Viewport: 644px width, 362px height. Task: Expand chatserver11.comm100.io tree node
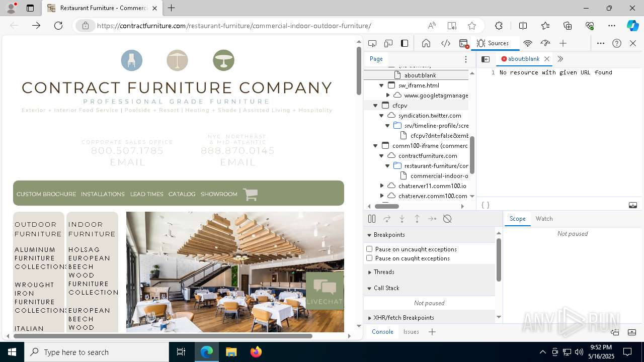tap(382, 186)
